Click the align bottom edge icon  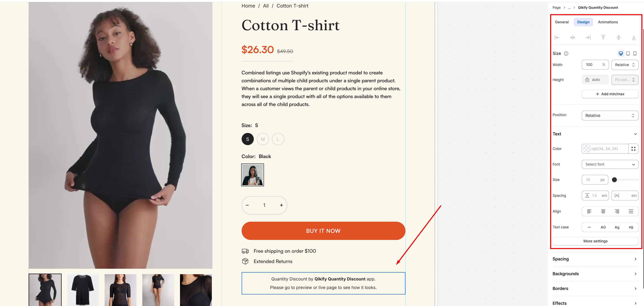coord(633,37)
